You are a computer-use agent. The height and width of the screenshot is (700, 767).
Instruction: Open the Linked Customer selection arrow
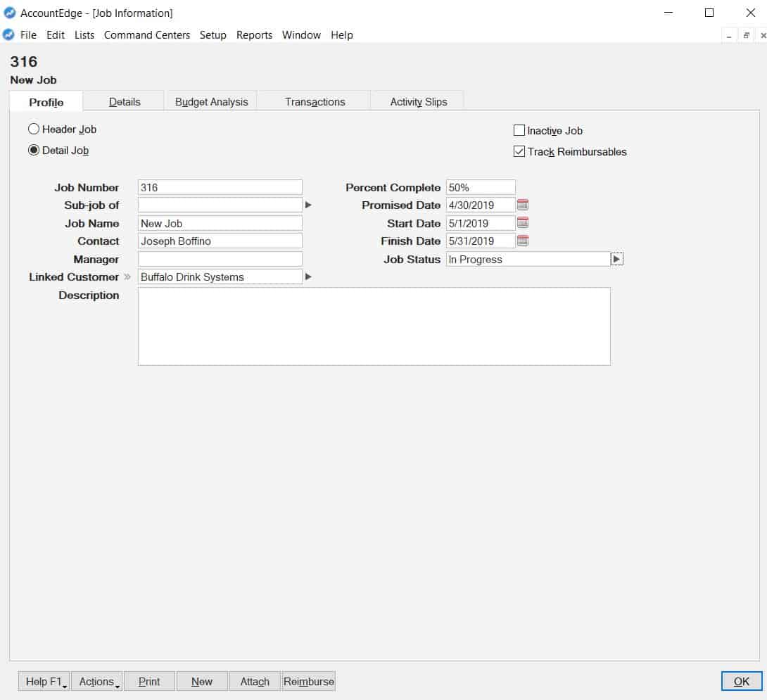point(308,277)
